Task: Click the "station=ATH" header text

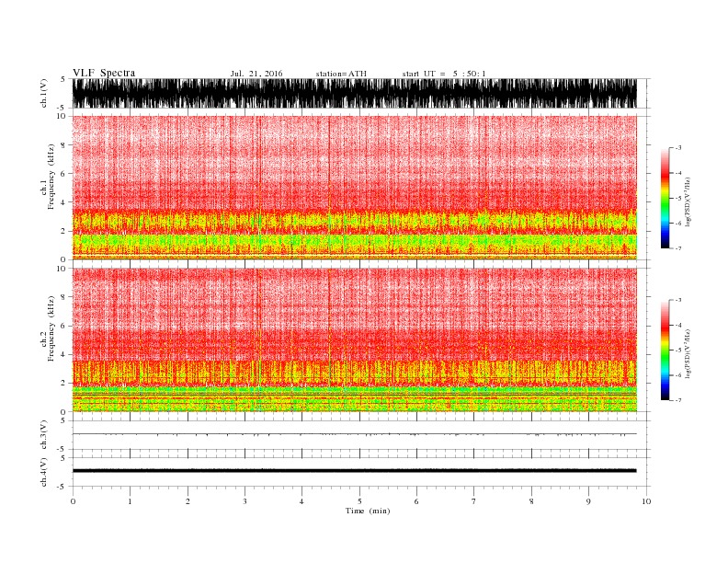Action: point(341,74)
